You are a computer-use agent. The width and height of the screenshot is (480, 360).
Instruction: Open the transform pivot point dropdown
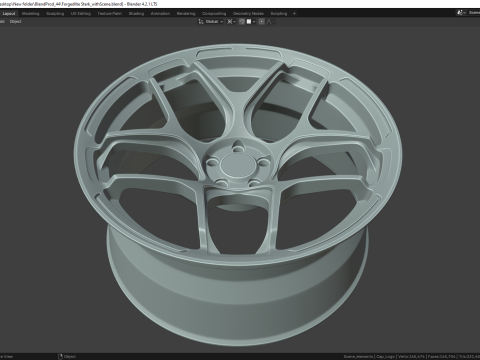click(231, 22)
